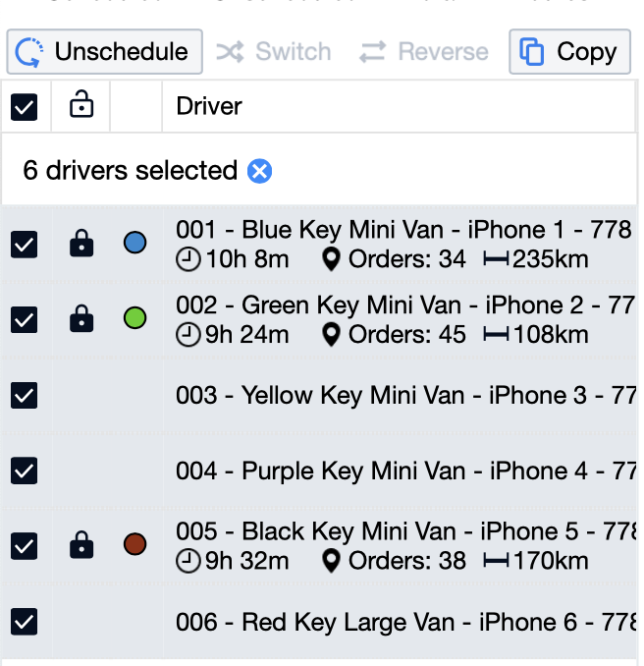Click the clock duration icon for driver 001
The height and width of the screenshot is (666, 644).
coord(188,259)
